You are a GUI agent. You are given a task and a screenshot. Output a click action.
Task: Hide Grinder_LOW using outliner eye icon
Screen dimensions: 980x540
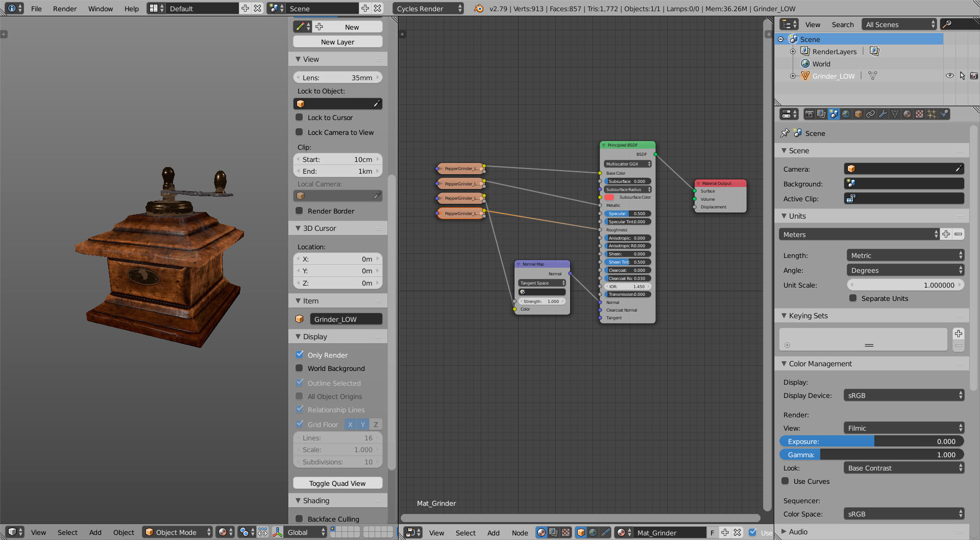click(949, 76)
